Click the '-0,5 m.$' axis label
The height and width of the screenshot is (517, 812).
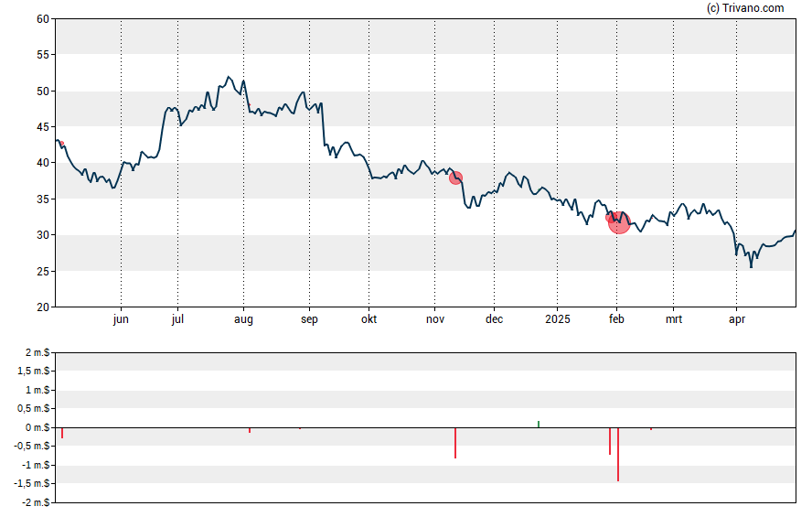[x=32, y=446]
